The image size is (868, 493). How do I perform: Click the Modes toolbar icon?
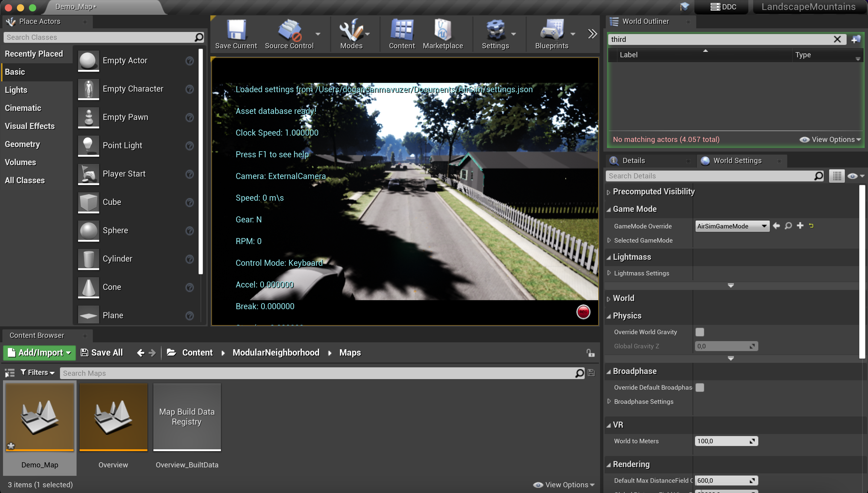point(351,34)
